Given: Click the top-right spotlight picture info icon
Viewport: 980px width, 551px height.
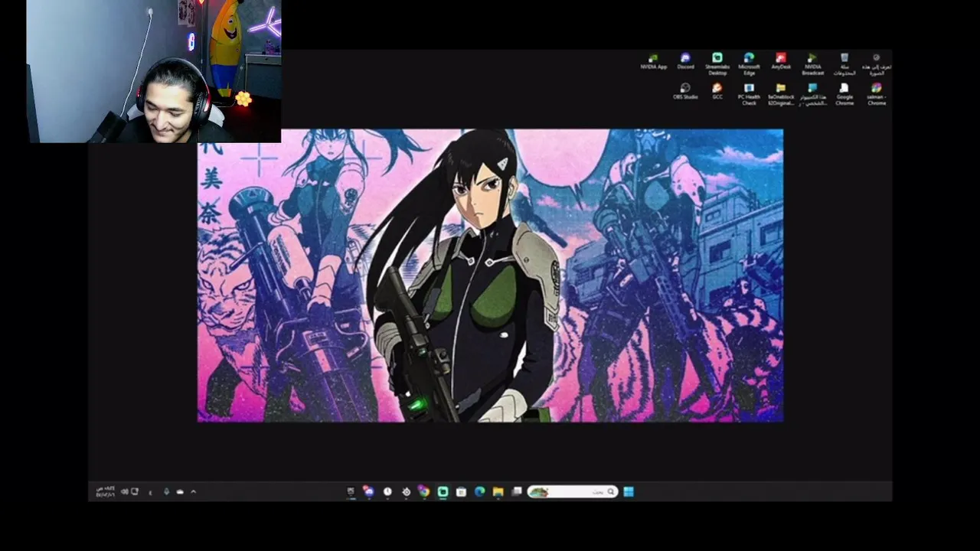Looking at the screenshot, I should tap(877, 64).
